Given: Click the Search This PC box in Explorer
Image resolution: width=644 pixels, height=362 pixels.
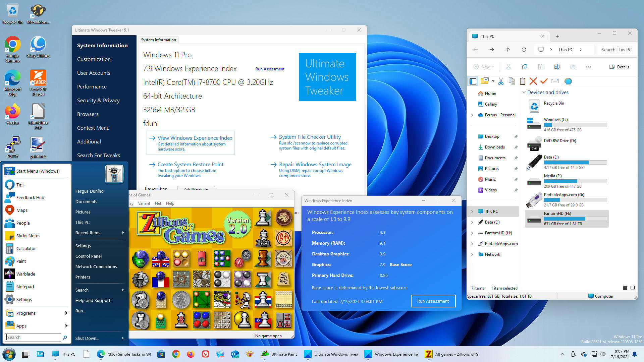Looking at the screenshot, I should click(616, 50).
